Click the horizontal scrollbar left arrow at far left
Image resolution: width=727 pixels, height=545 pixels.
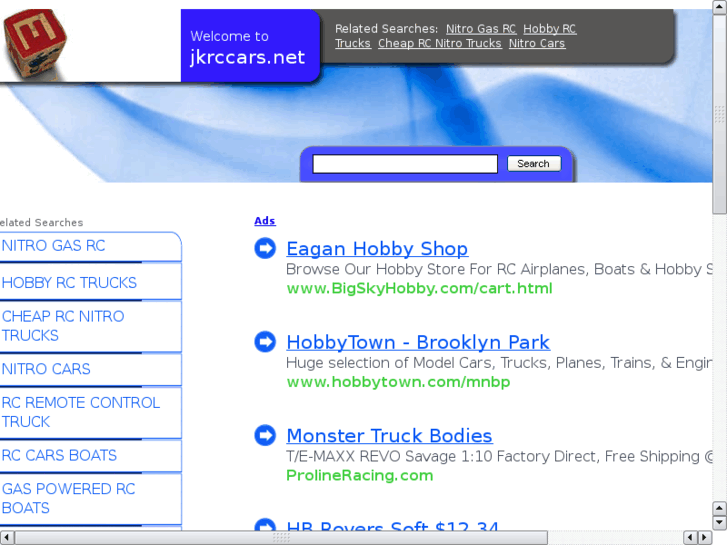[7, 538]
